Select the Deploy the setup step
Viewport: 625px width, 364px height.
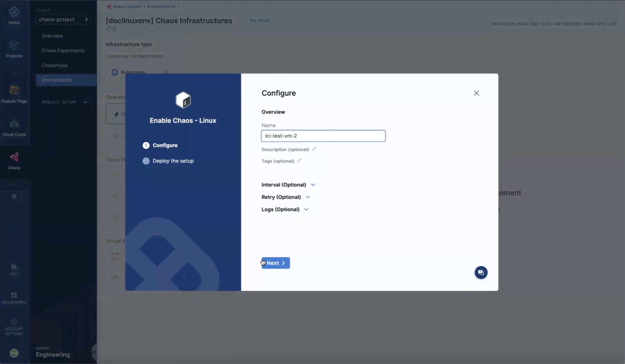168,161
